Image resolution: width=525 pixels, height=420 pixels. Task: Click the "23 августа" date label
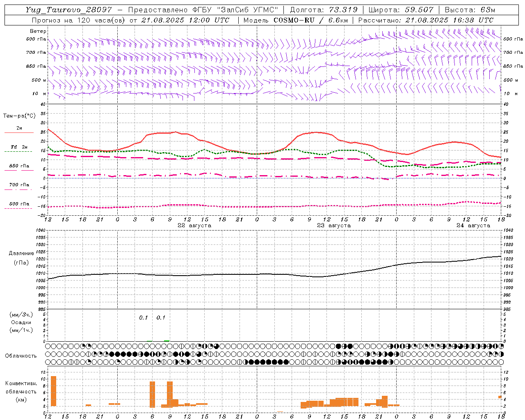(334, 226)
